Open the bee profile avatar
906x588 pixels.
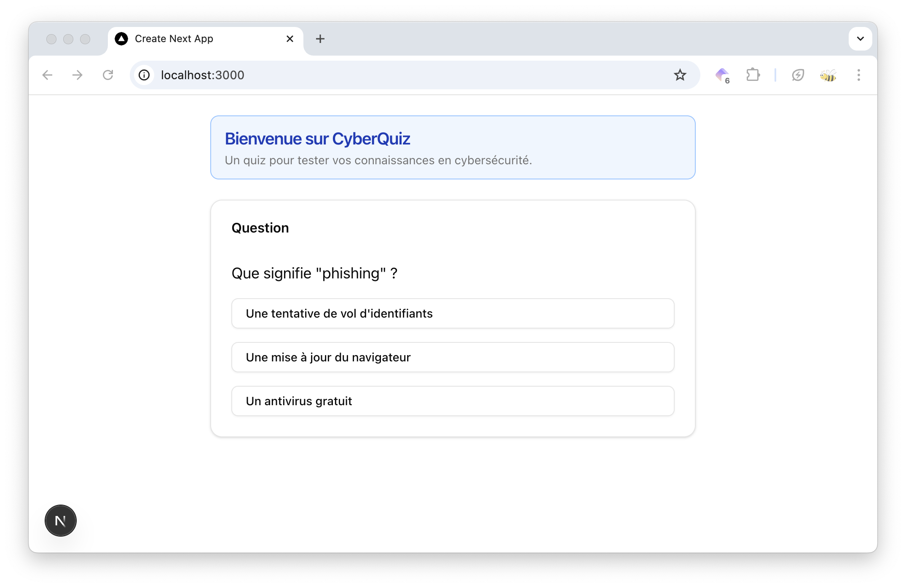pos(828,75)
